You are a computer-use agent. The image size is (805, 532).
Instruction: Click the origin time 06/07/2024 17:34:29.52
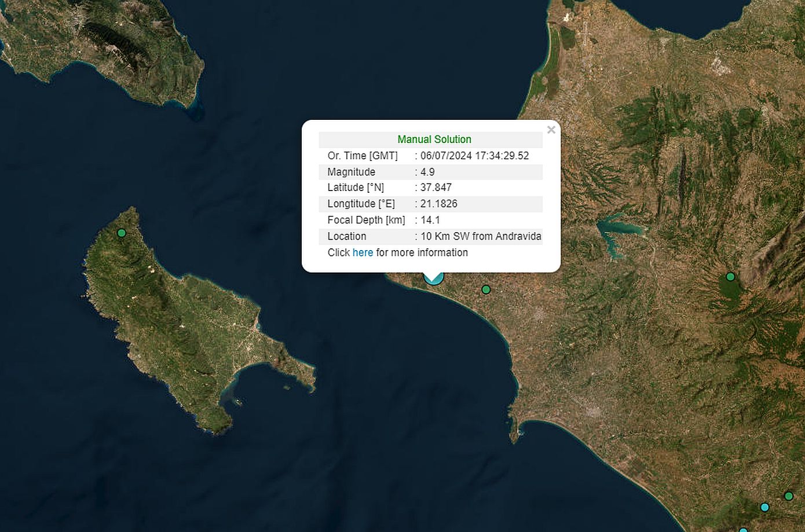474,156
